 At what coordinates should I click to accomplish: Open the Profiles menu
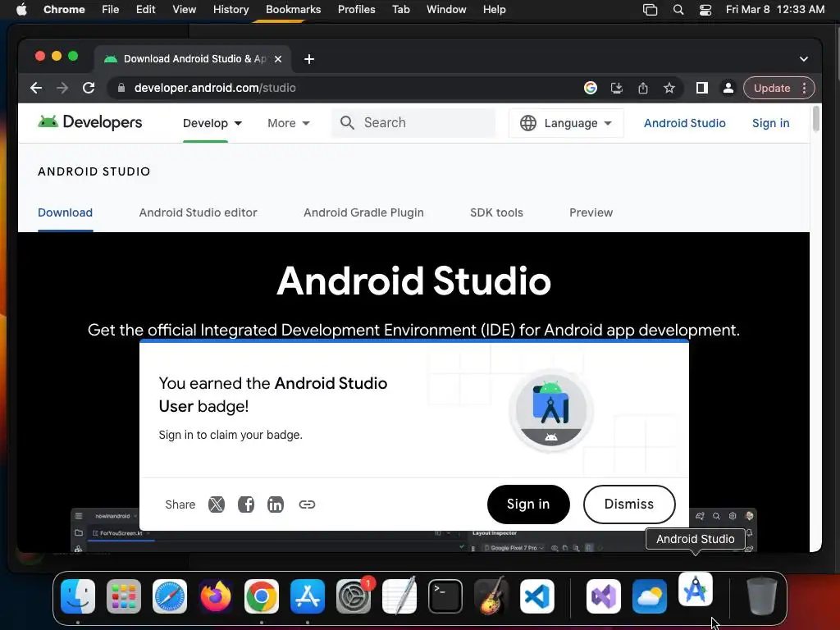[x=356, y=10]
